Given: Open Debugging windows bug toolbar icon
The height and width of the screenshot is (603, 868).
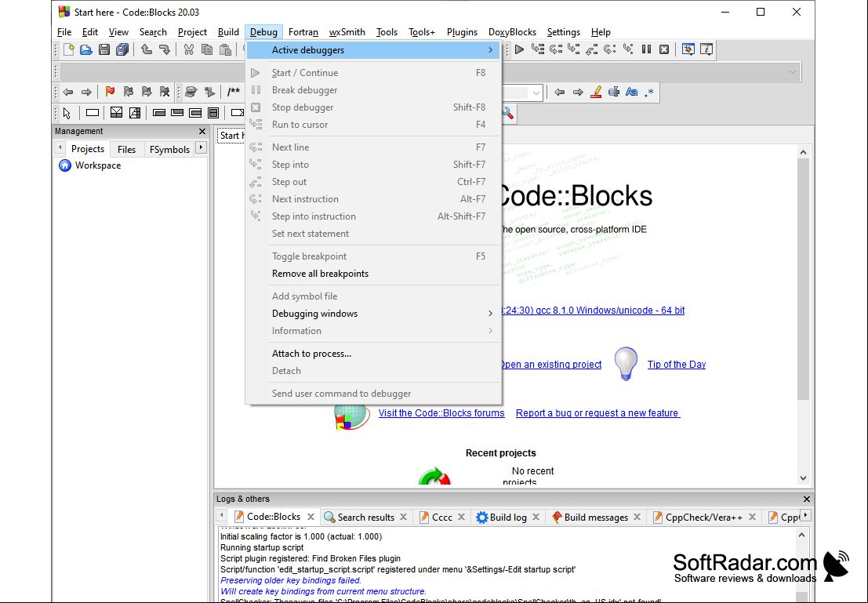Looking at the screenshot, I should pos(688,50).
